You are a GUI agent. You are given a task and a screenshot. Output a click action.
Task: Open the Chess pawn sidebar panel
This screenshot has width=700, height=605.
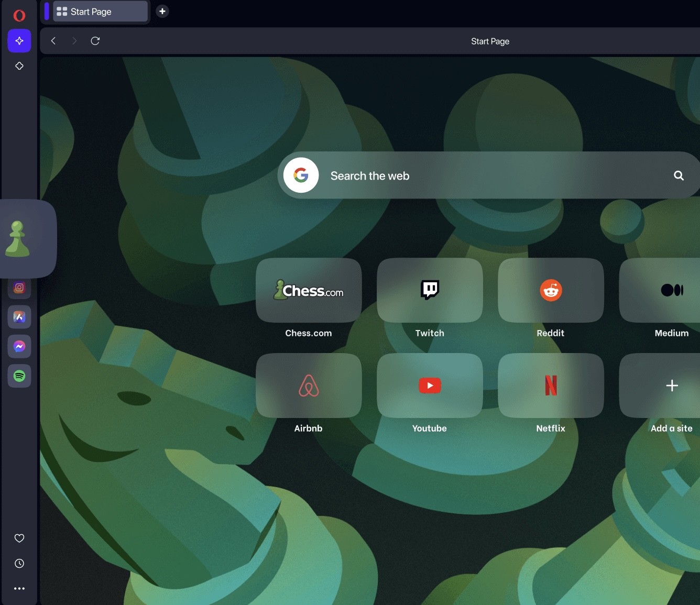pyautogui.click(x=17, y=239)
